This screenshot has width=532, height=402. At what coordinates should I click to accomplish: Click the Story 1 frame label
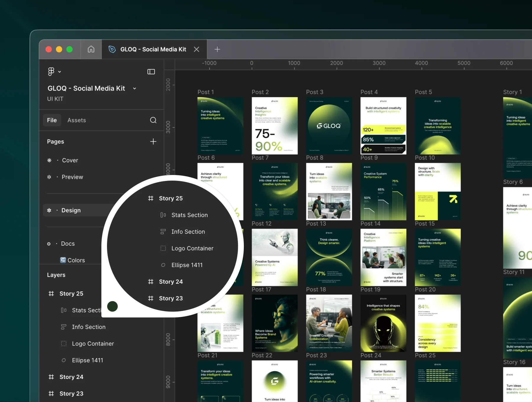pyautogui.click(x=512, y=92)
